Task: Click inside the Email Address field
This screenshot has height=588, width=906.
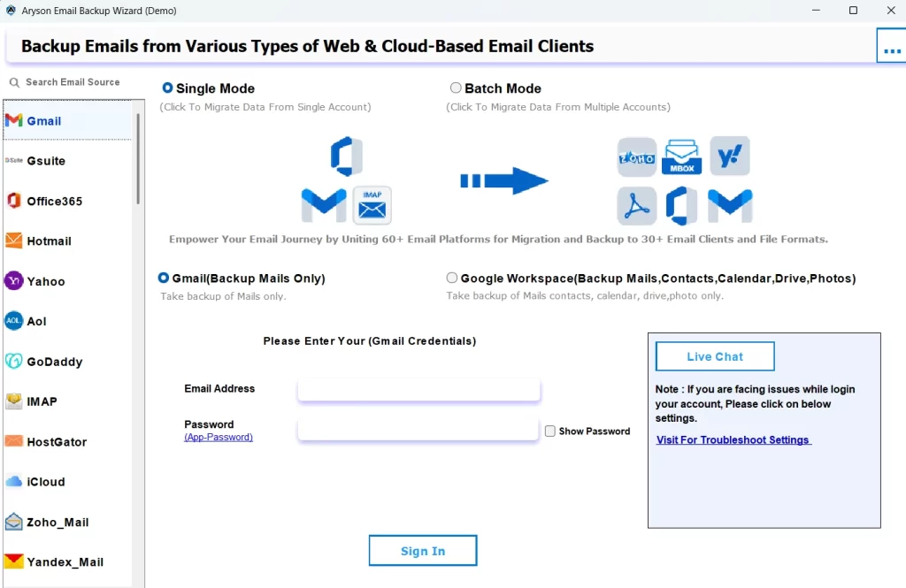Action: point(418,389)
